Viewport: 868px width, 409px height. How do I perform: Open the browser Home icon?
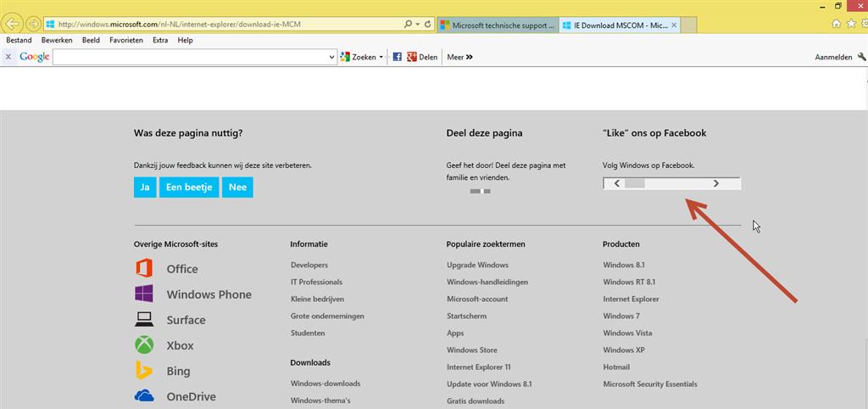point(837,24)
